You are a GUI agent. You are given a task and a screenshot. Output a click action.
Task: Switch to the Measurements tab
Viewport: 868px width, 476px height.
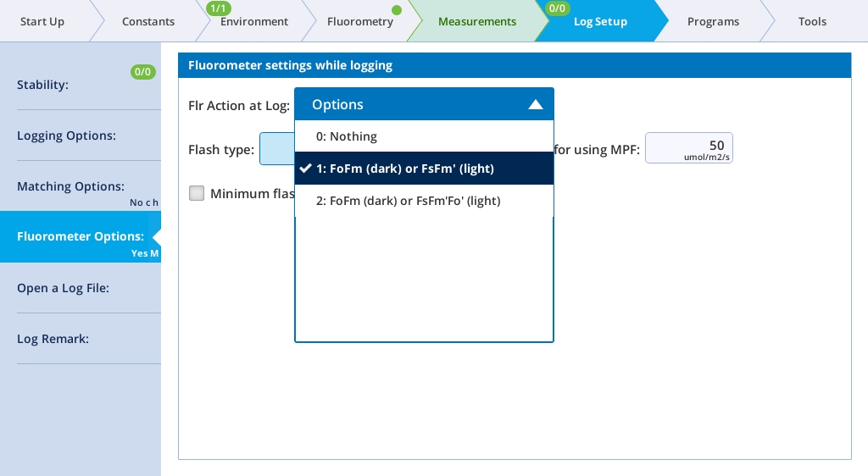[476, 21]
